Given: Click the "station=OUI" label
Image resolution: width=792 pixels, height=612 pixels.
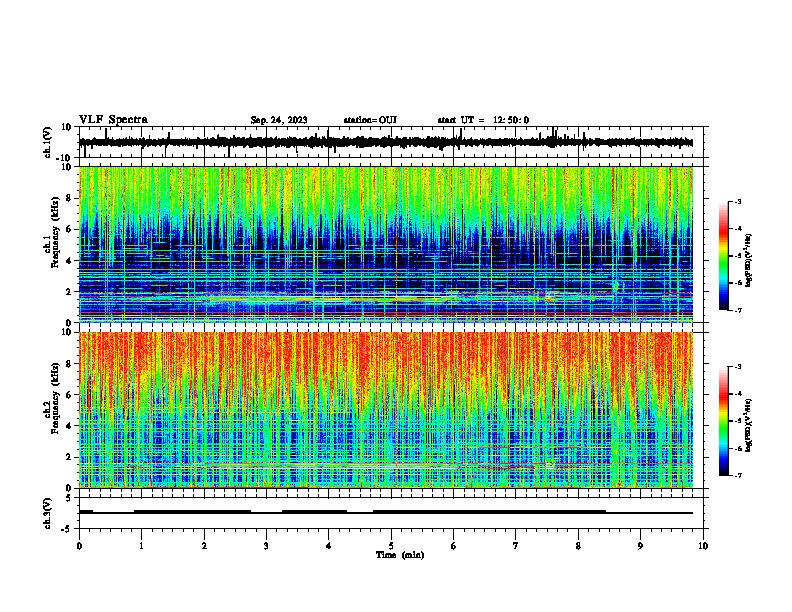Looking at the screenshot, I should (370, 120).
